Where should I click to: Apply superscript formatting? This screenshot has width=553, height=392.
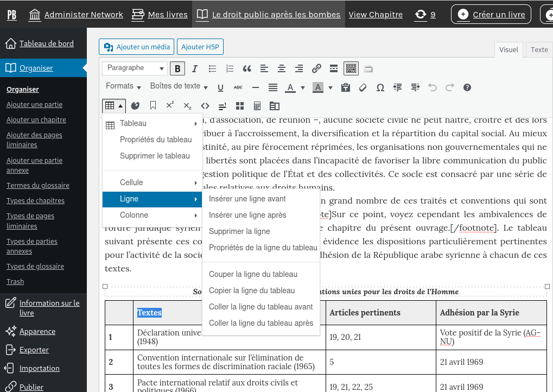170,106
